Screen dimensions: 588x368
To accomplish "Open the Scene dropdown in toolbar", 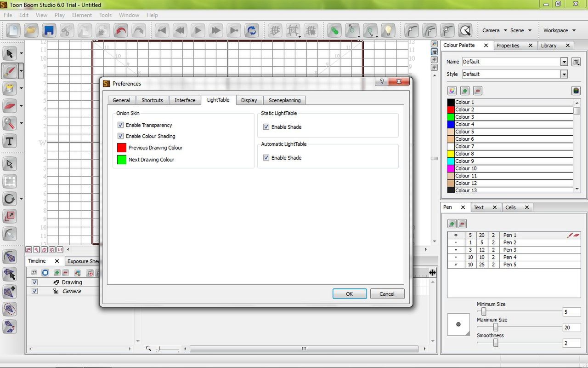I will click(521, 30).
